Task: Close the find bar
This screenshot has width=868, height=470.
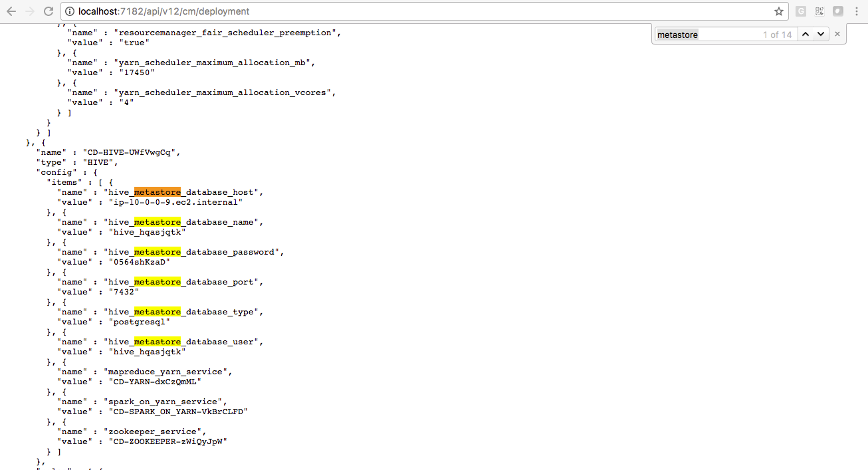Action: coord(837,34)
